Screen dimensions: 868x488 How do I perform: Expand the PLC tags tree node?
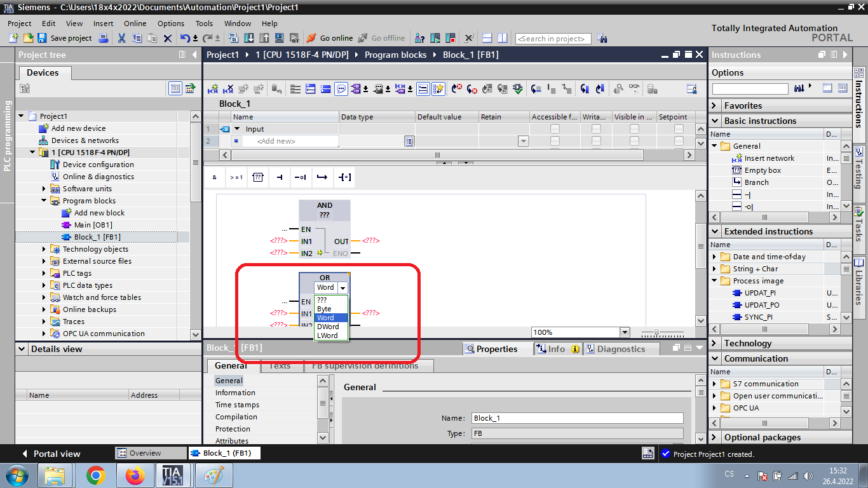pyautogui.click(x=44, y=273)
